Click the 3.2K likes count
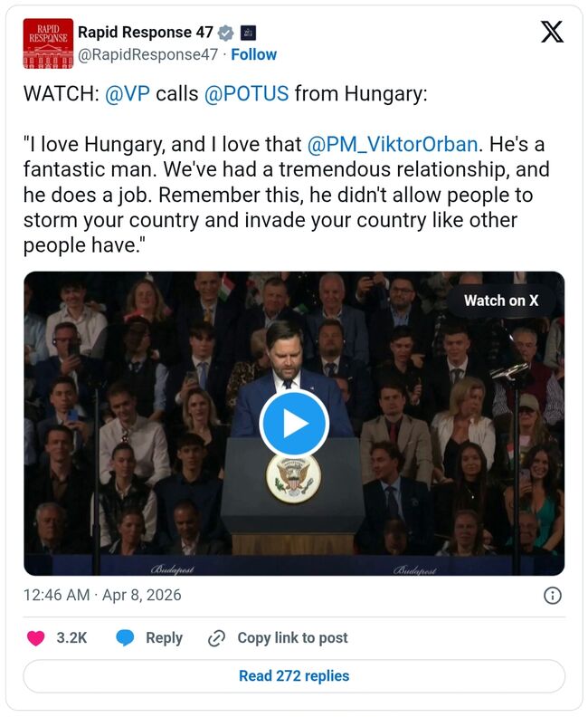588x717 pixels. [71, 638]
